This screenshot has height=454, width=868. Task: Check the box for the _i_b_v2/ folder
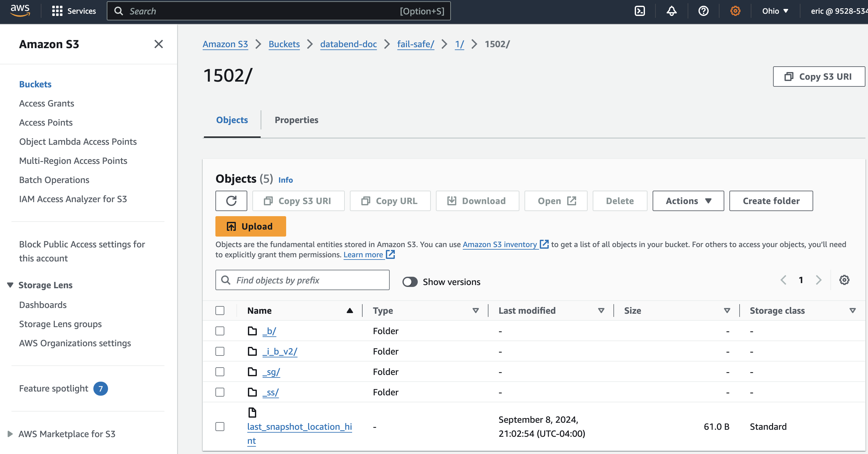pyautogui.click(x=220, y=351)
